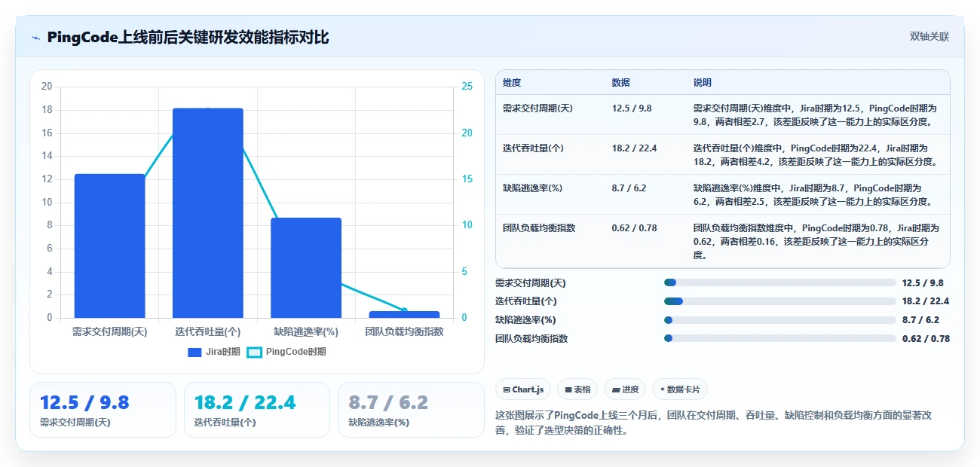Click the 0.62 / 0.78 value beside progress bar
980x467 pixels.
pyautogui.click(x=926, y=339)
